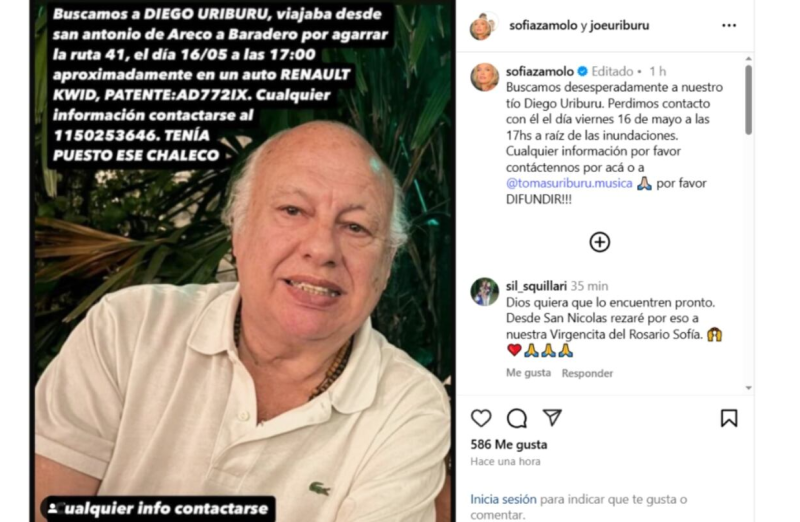800x522 pixels.
Task: Click verified badge next to sofiazamolo
Action: coord(582,71)
